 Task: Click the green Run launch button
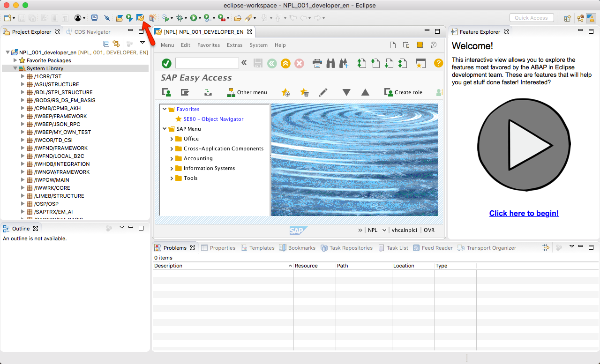point(193,18)
